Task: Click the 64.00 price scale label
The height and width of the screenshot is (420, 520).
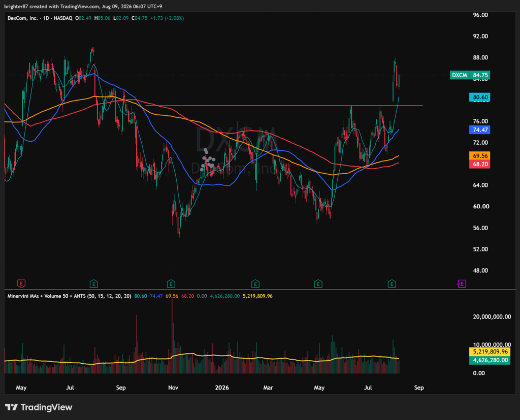Action: [x=480, y=185]
